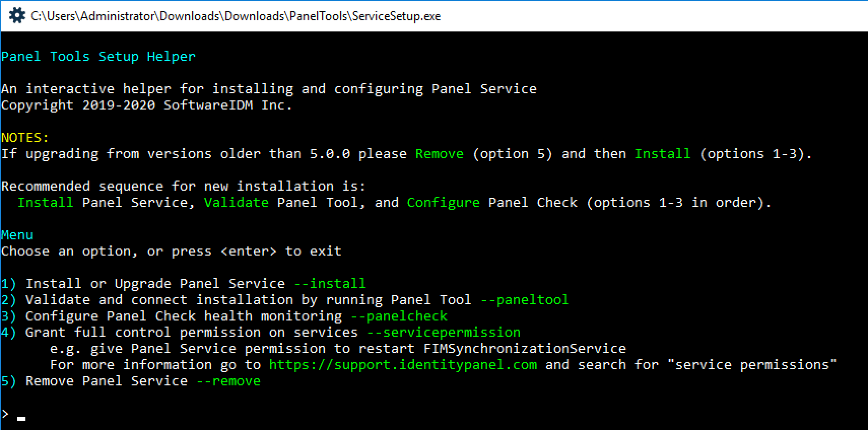Open the support.identitypanel.com link
Screen dimensions: 868x430
point(403,365)
